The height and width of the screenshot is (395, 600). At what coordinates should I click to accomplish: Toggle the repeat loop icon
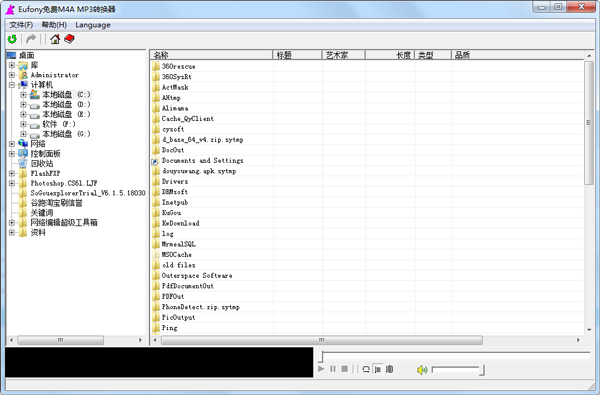tap(366, 369)
